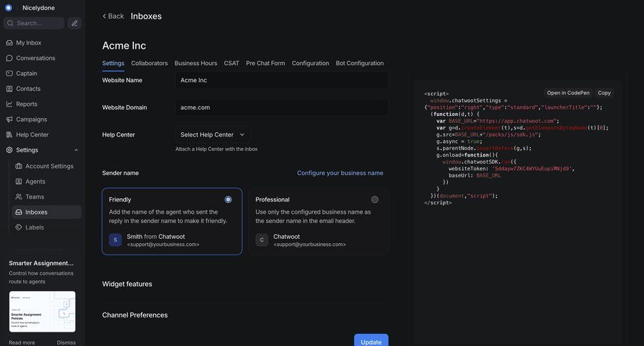Click the Nicelydone logo icon
The width and height of the screenshot is (644, 346).
click(8, 8)
